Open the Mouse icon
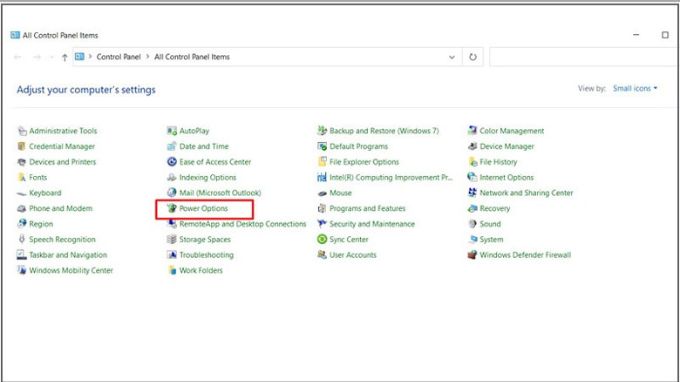 pyautogui.click(x=322, y=193)
